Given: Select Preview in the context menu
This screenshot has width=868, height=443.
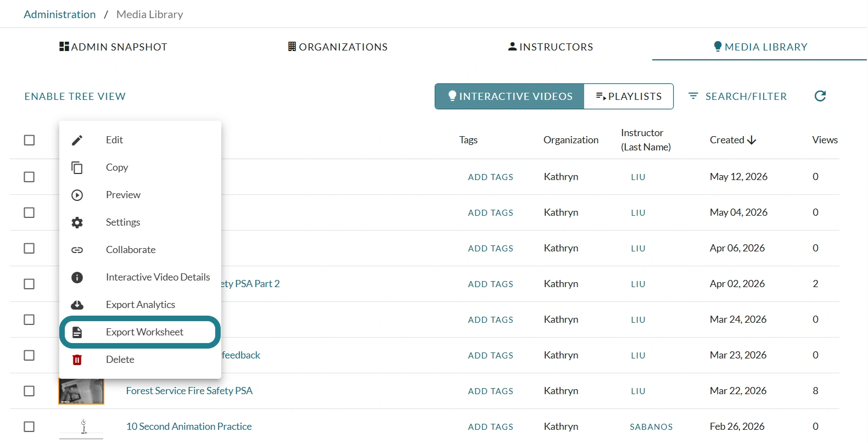Looking at the screenshot, I should click(140, 195).
